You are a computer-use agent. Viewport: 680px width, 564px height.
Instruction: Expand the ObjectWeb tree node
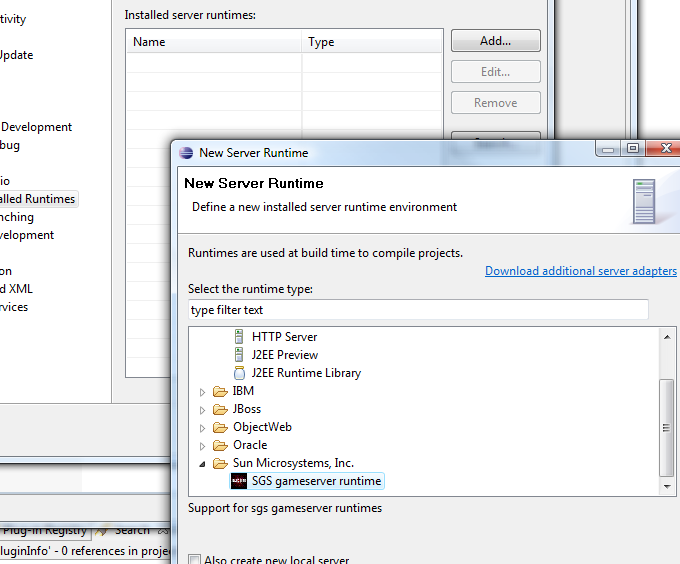coord(203,428)
